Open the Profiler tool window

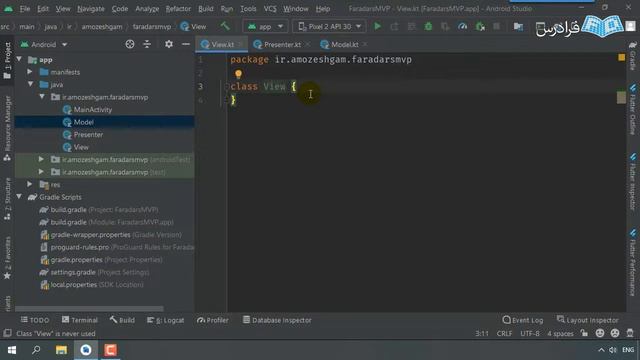point(213,320)
